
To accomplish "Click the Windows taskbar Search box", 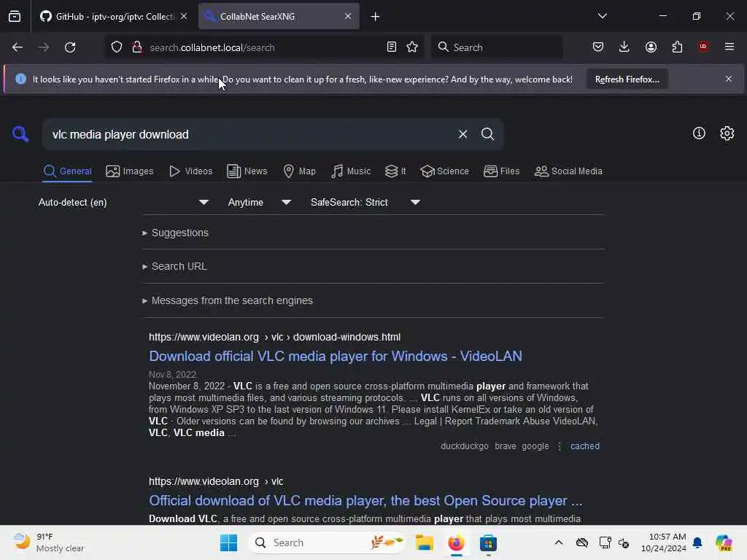I will pos(327,542).
